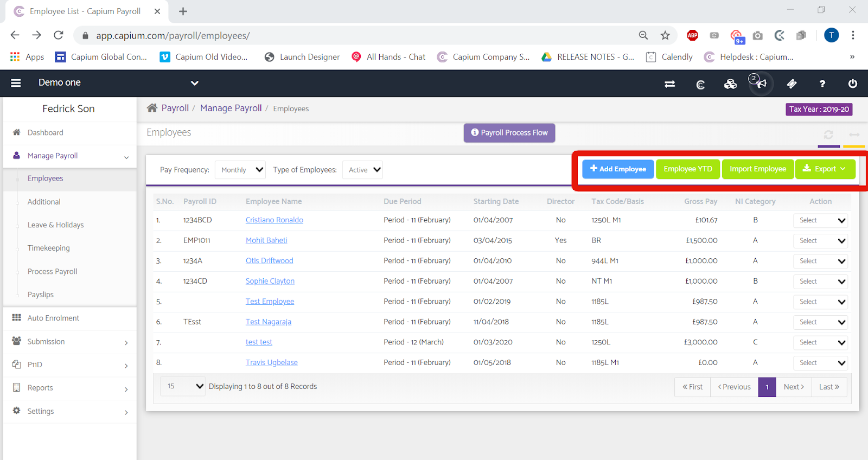Screen dimensions: 868x460
Task: Sort by Gross Pay column header
Action: point(700,201)
